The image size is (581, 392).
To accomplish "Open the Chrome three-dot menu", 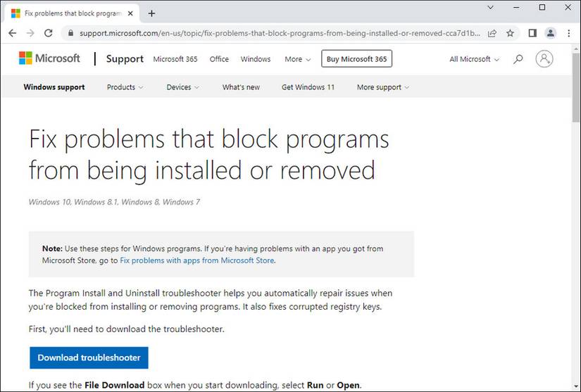I will pyautogui.click(x=568, y=33).
